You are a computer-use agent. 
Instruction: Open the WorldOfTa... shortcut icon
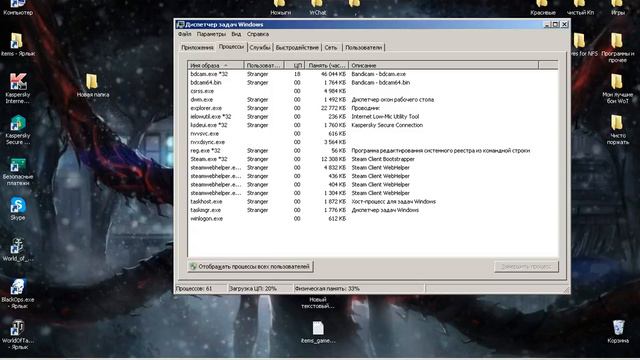click(18, 328)
